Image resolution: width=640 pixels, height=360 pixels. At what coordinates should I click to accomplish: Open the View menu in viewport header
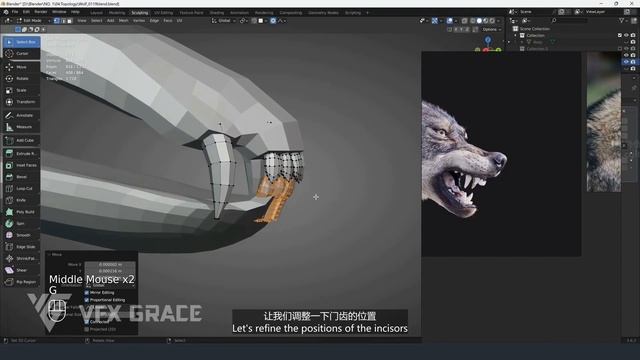[x=82, y=20]
